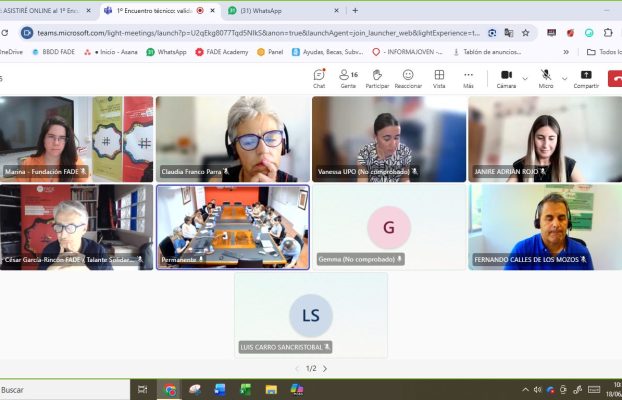Click the translate page icon
This screenshot has height=400, width=622.
tap(509, 33)
